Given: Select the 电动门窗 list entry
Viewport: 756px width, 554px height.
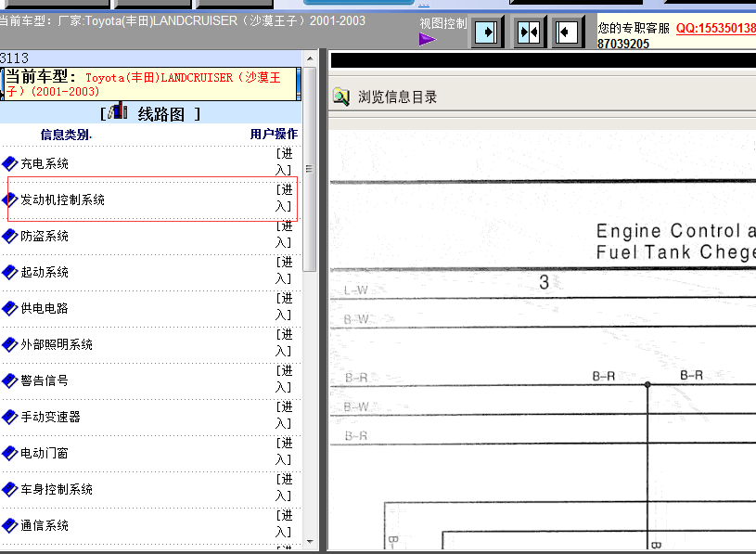Looking at the screenshot, I should coord(45,453).
